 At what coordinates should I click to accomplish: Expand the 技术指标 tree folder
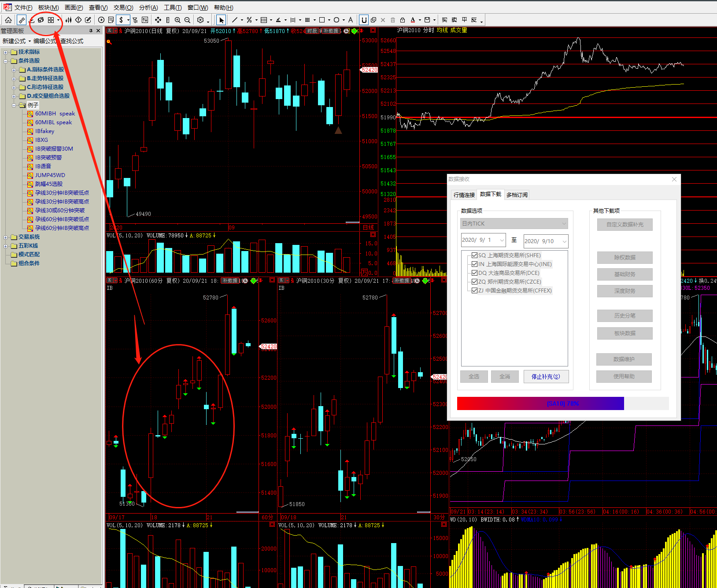click(x=6, y=52)
